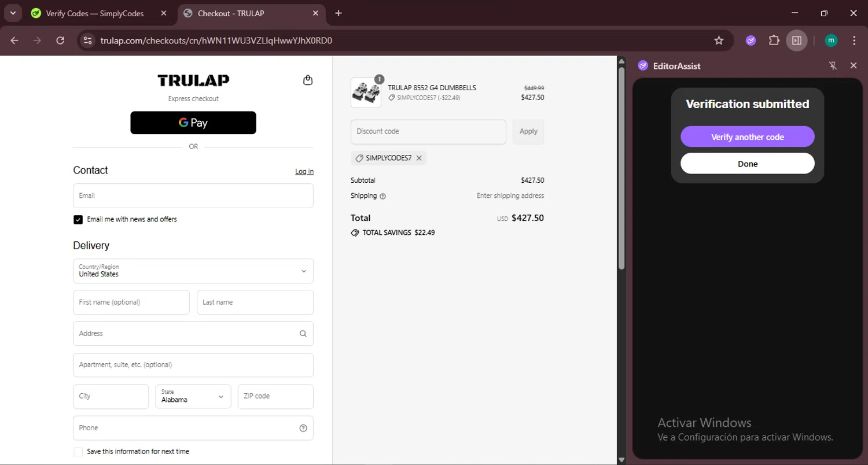This screenshot has width=868, height=465.
Task: Open the EditorAssist extension icon in toolbar
Action: [751, 40]
